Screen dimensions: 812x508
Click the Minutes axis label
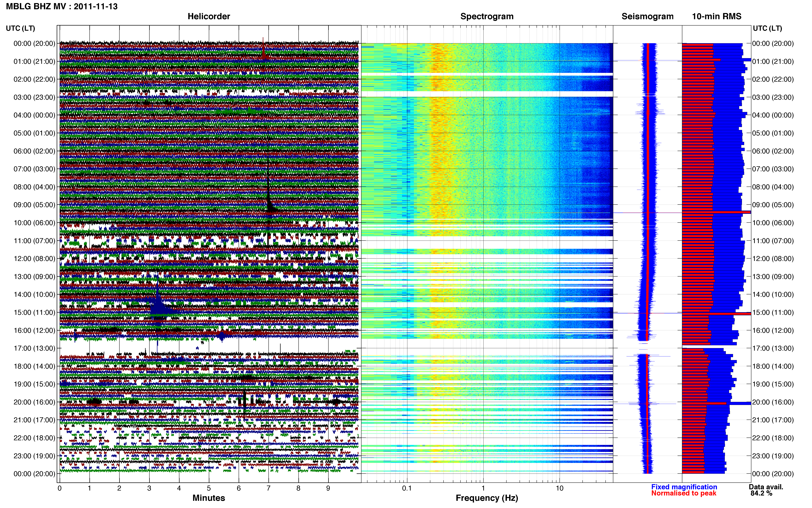[x=208, y=498]
